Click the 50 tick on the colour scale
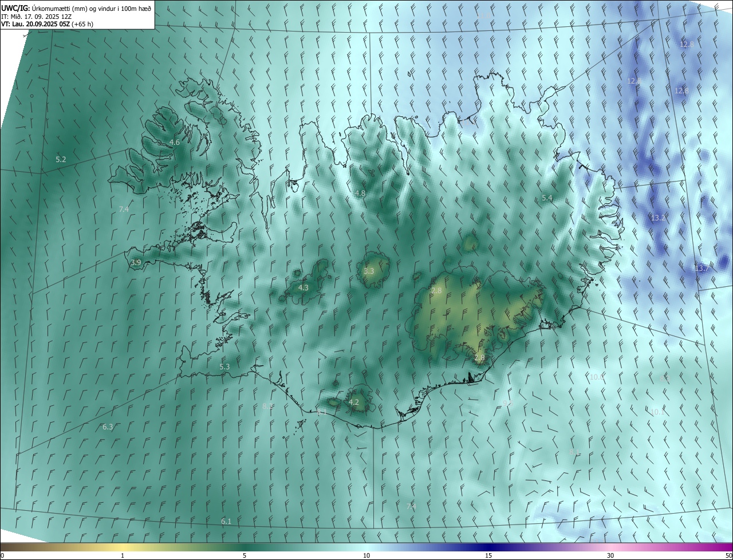 728,555
